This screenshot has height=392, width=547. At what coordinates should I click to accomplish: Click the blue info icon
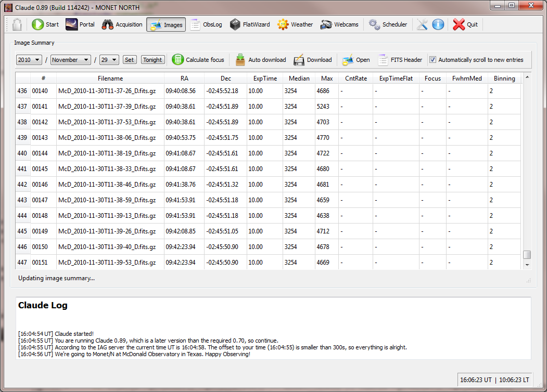tap(438, 24)
